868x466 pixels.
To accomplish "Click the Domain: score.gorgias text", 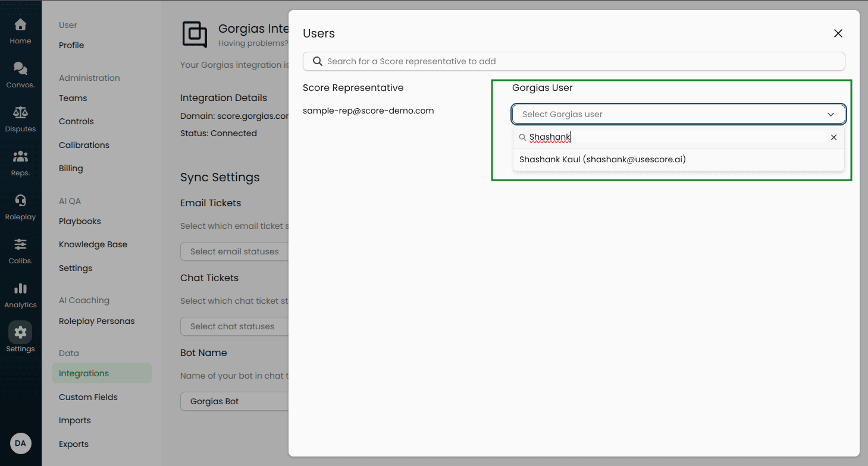I will point(234,116).
